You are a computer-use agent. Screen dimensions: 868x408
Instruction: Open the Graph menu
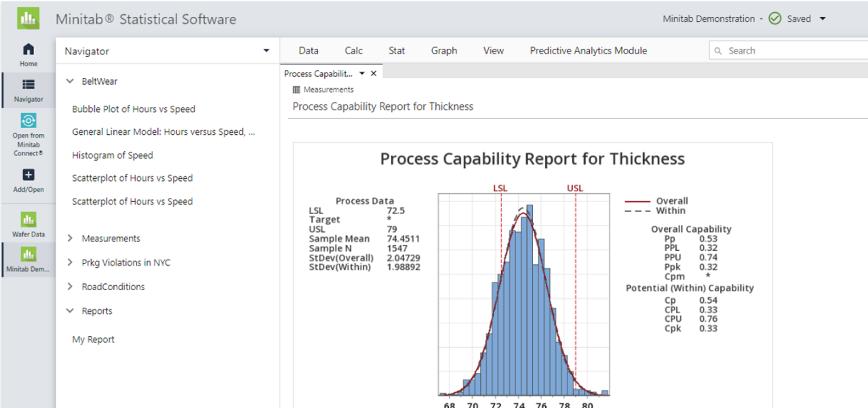443,50
